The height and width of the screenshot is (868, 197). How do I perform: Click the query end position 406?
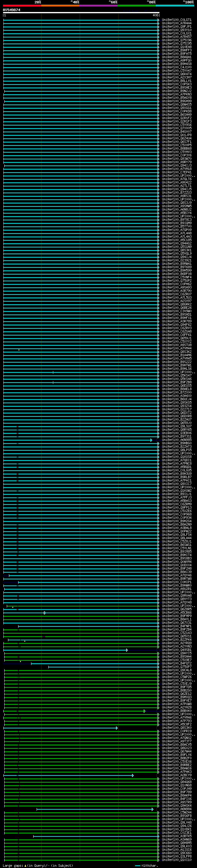click(155, 15)
